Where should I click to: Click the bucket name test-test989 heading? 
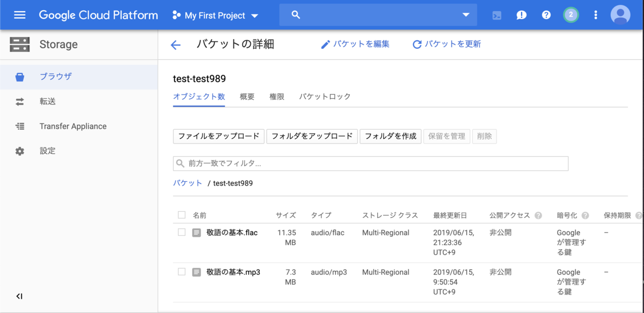click(x=199, y=79)
